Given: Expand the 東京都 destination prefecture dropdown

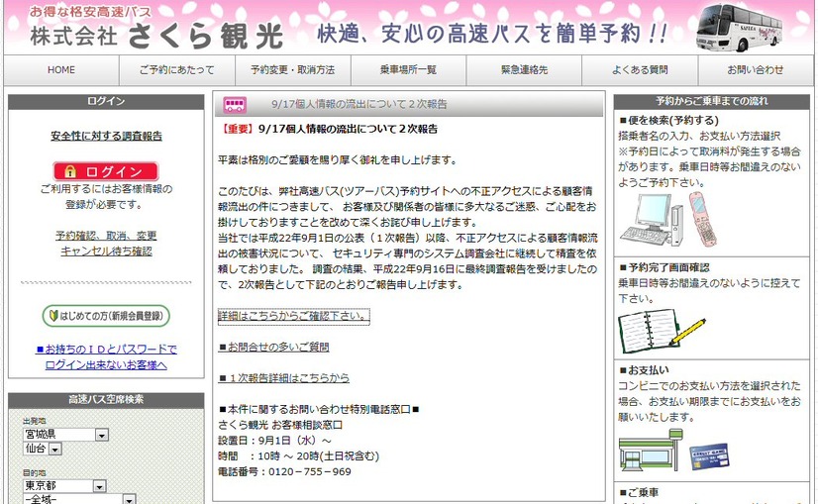Looking at the screenshot, I should [100, 486].
